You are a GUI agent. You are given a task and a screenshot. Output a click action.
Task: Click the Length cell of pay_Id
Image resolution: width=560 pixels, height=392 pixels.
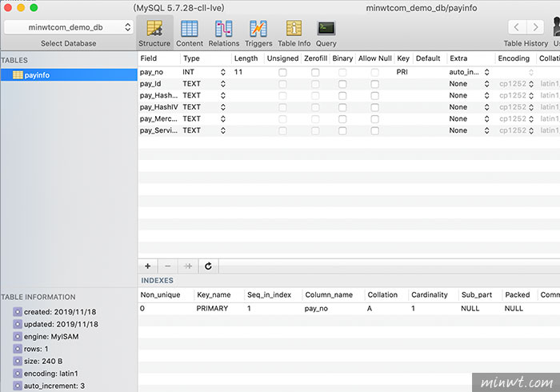247,84
